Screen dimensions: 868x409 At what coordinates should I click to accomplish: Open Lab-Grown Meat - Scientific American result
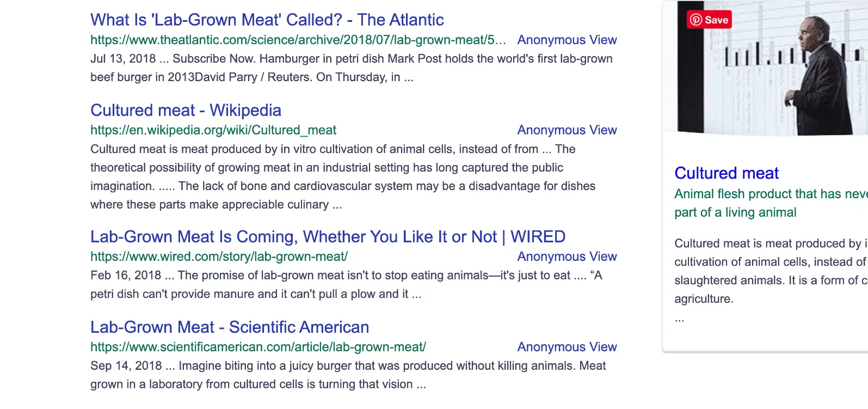pos(230,327)
